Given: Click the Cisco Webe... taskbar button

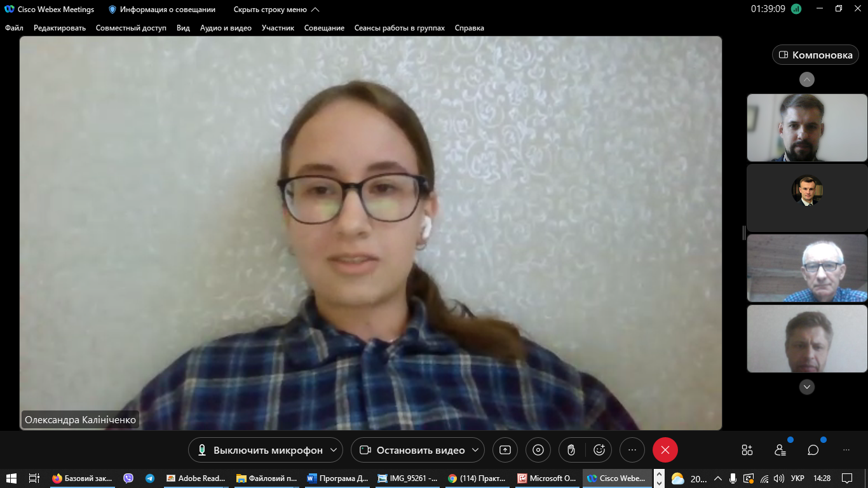Looking at the screenshot, I should 618,478.
